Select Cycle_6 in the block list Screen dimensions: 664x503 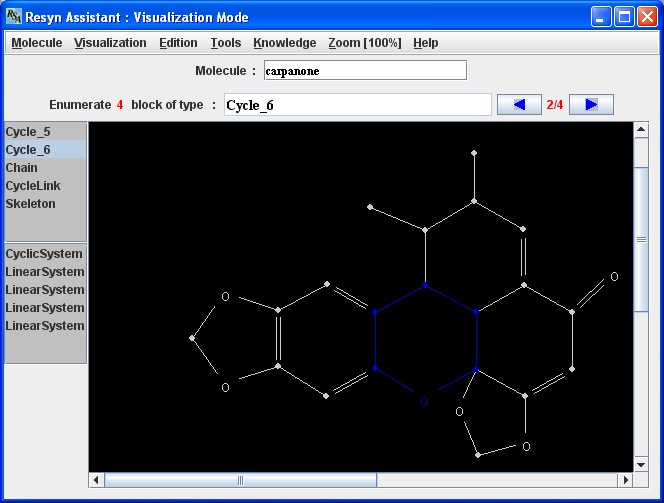pyautogui.click(x=45, y=149)
